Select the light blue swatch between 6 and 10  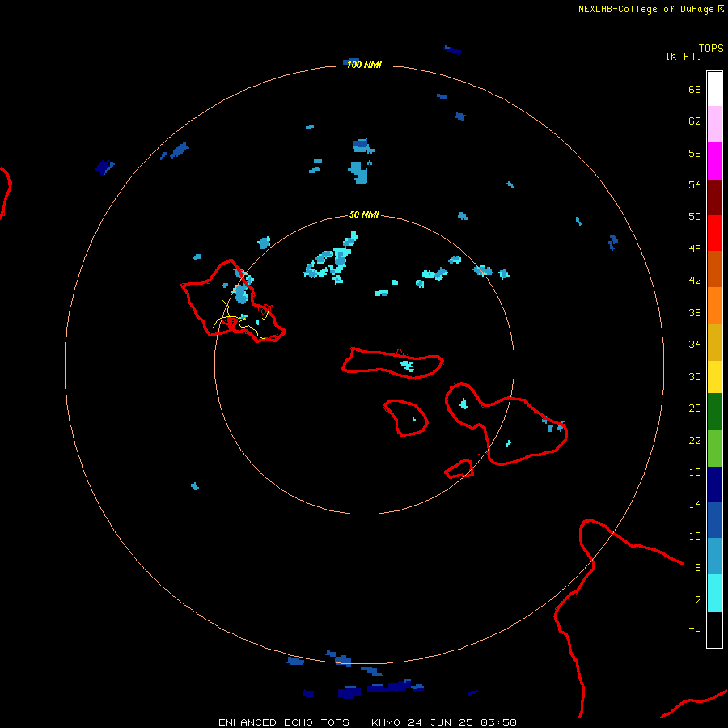tap(714, 557)
